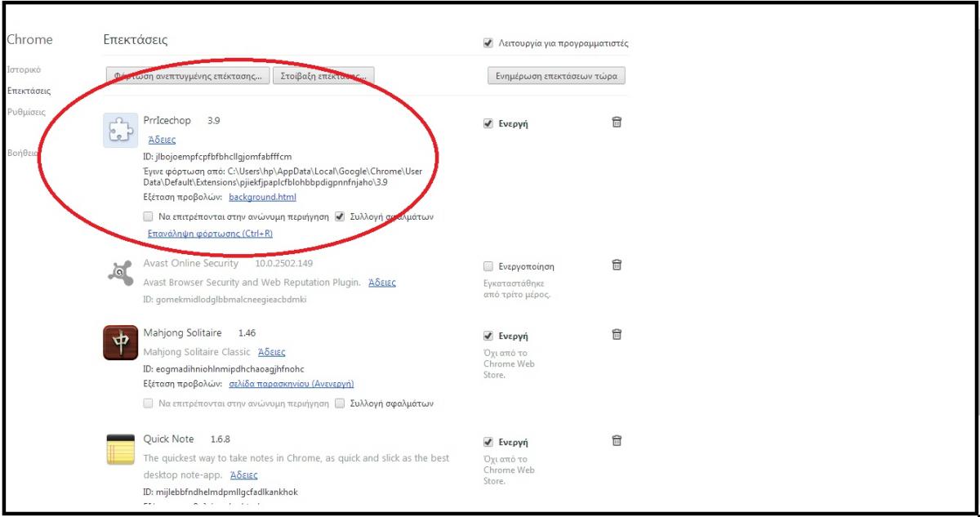The image size is (980, 517).
Task: Click the Avast Online Security icon
Action: [x=120, y=274]
